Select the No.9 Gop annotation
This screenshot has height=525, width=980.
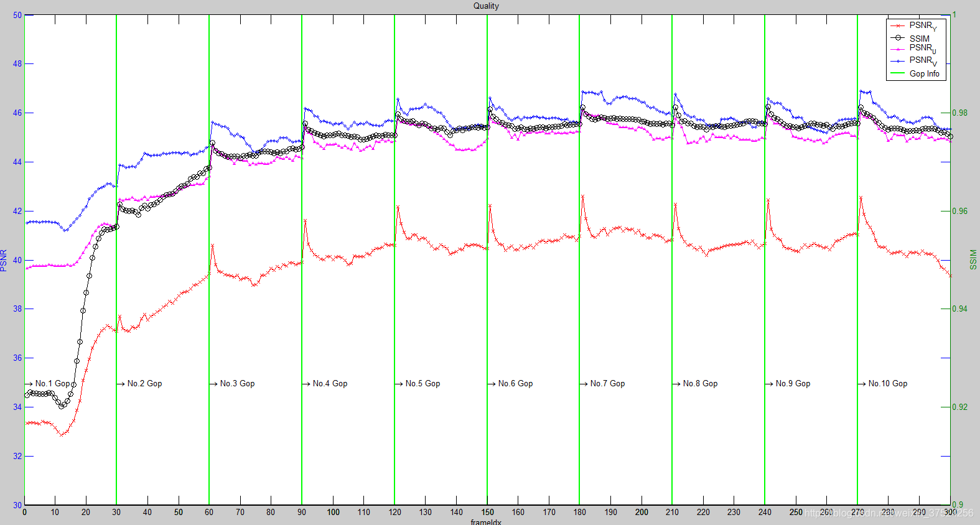788,384
